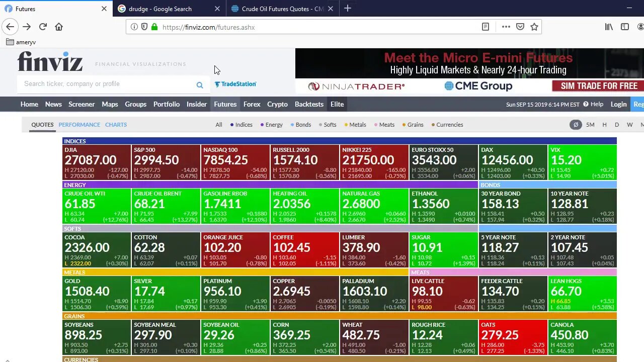644x362 pixels.
Task: Filter futures by Bonds
Action: click(x=301, y=125)
